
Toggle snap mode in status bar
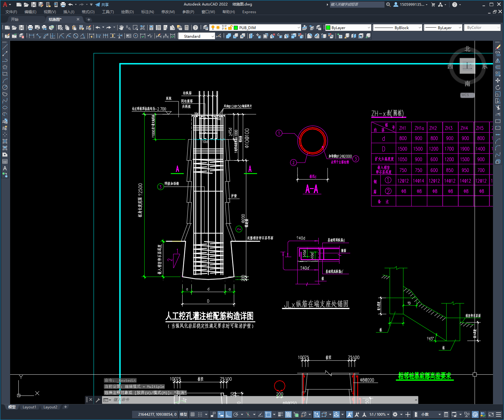(x=200, y=414)
